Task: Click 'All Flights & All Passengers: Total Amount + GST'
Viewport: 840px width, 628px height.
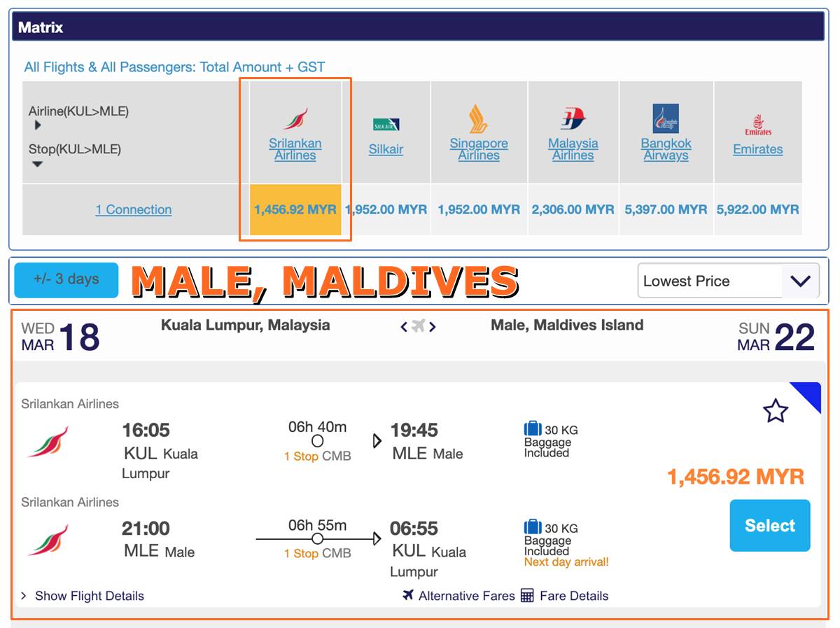Action: click(175, 67)
